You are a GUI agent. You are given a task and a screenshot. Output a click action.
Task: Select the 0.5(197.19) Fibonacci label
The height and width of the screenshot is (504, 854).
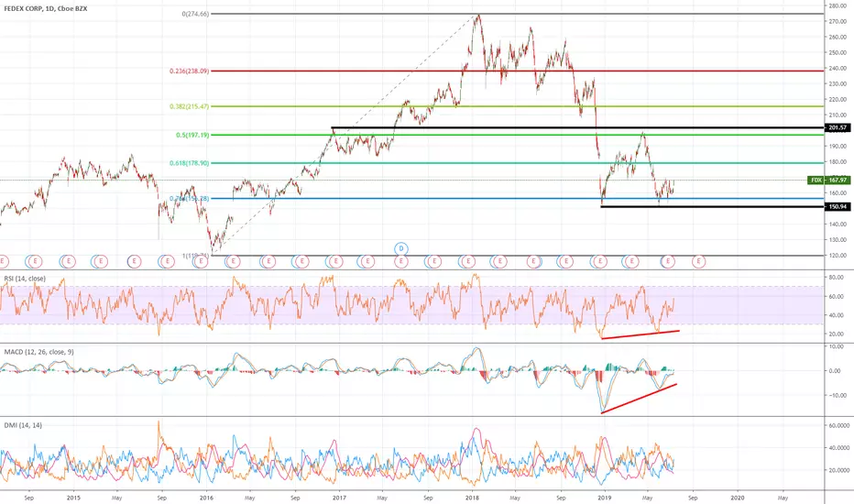pos(192,135)
